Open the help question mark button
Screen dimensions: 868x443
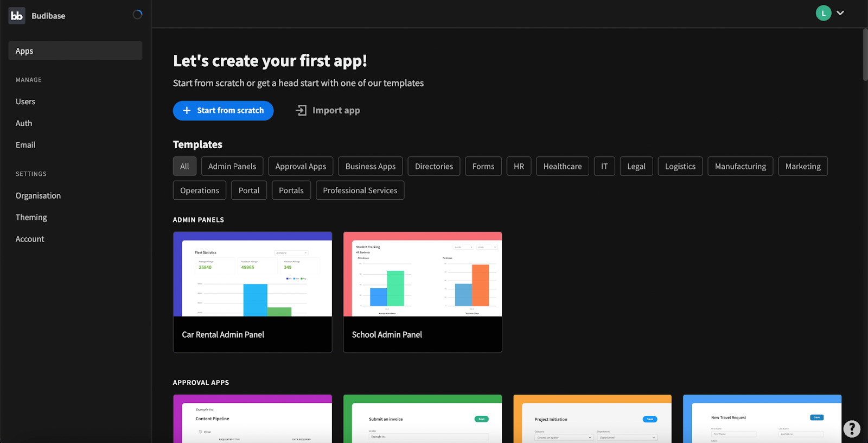[852, 429]
